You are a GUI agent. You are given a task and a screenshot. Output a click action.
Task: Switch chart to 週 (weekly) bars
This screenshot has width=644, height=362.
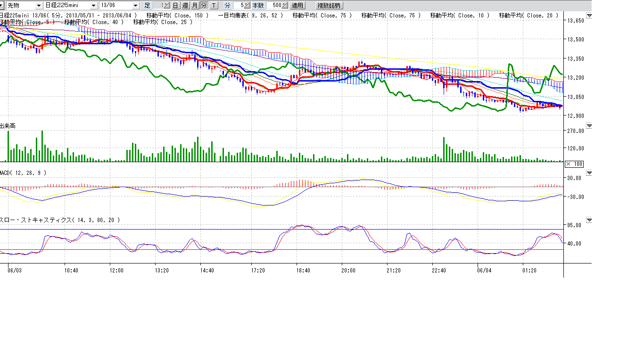point(185,6)
